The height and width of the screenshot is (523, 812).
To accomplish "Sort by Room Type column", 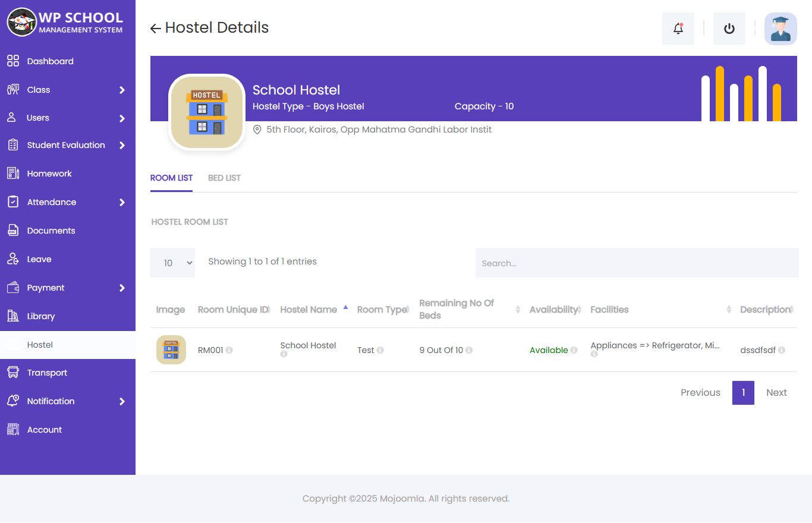I will pos(382,309).
